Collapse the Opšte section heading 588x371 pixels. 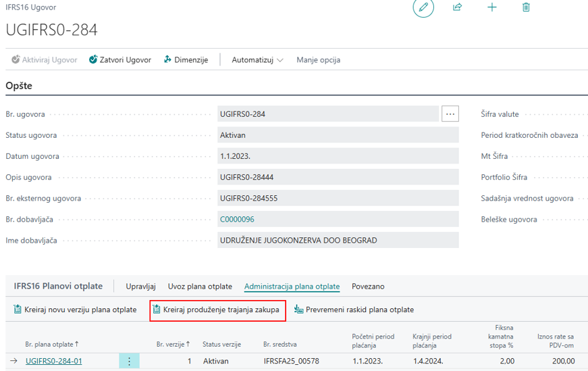click(x=19, y=86)
